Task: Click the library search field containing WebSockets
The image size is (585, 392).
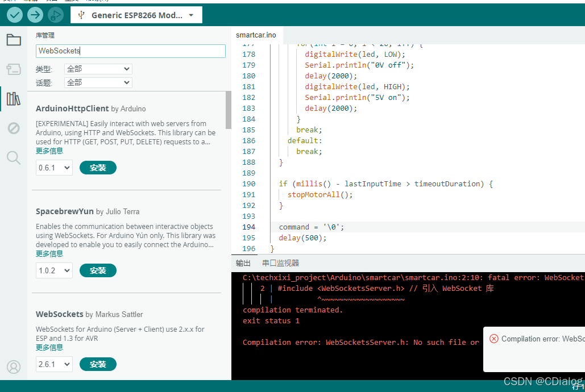Action: point(131,51)
